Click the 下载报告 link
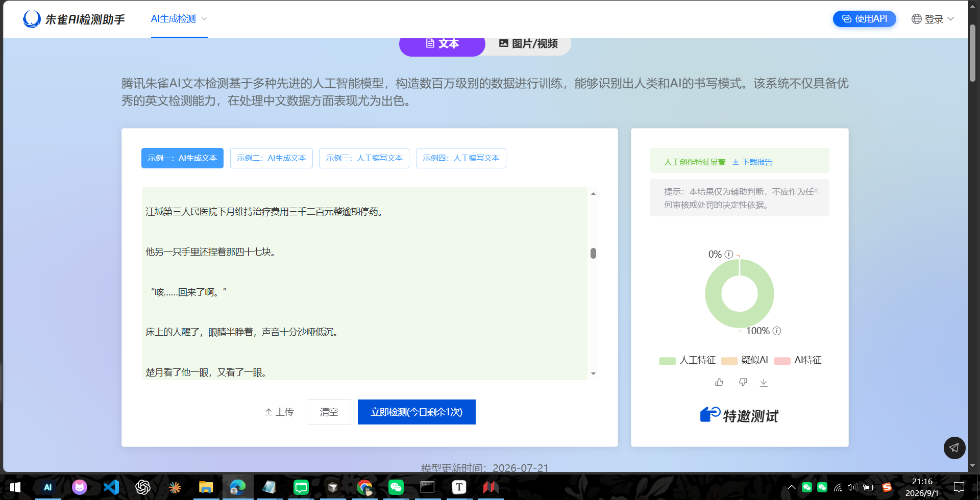This screenshot has width=980, height=500. click(x=752, y=162)
